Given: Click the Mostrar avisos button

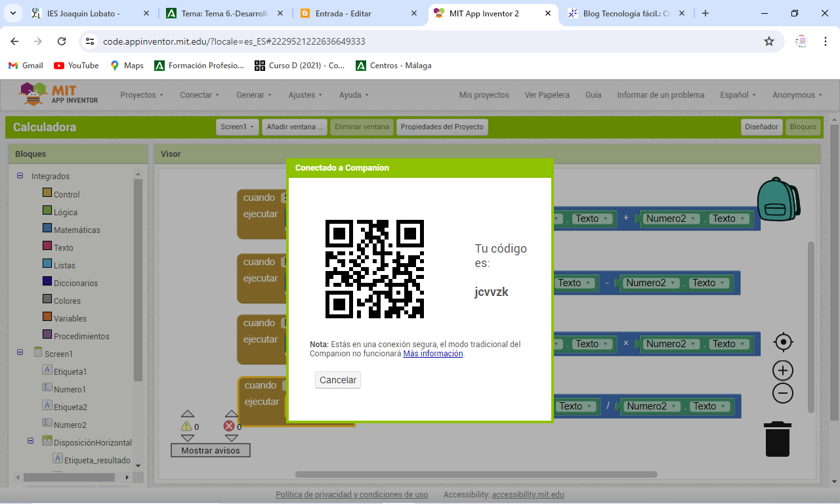Looking at the screenshot, I should [x=211, y=450].
